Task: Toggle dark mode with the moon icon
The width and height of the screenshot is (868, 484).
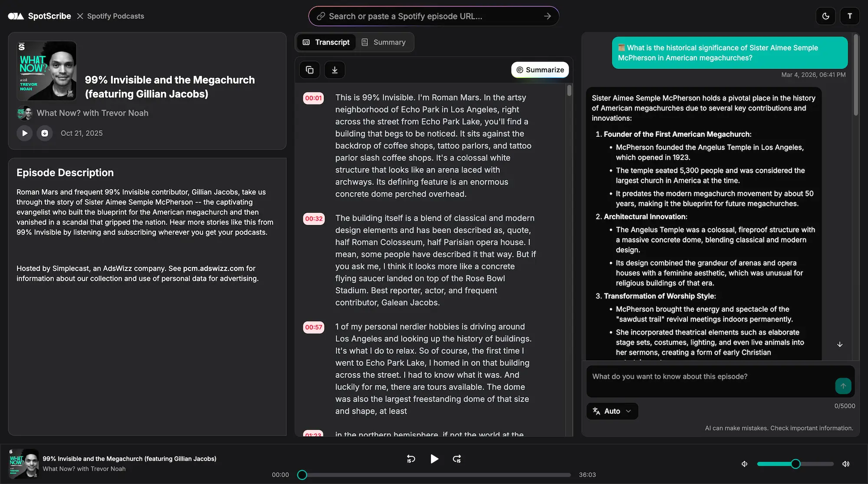Action: (x=825, y=16)
